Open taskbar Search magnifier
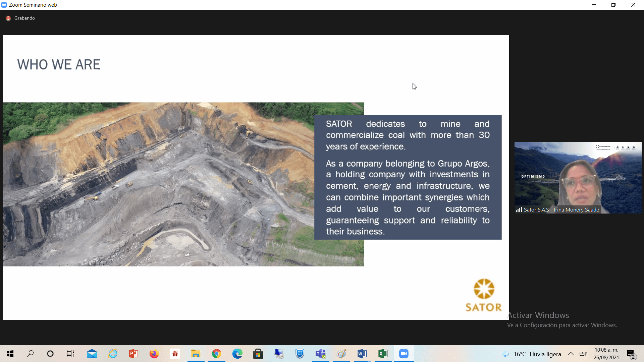Image resolution: width=644 pixels, height=362 pixels. pos(30,354)
